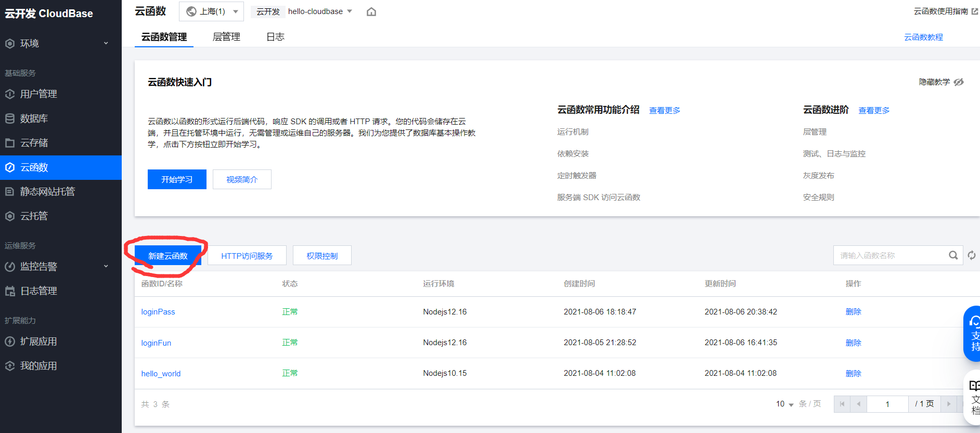Go to previous page of pagination

click(x=858, y=404)
